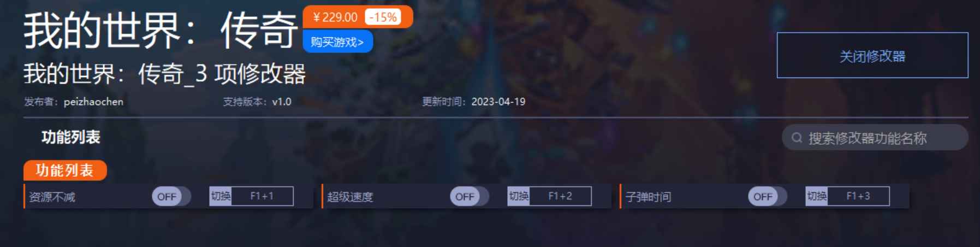Select the orange 功能列表 tab
Image resolution: width=980 pixels, height=247 pixels.
pyautogui.click(x=65, y=170)
